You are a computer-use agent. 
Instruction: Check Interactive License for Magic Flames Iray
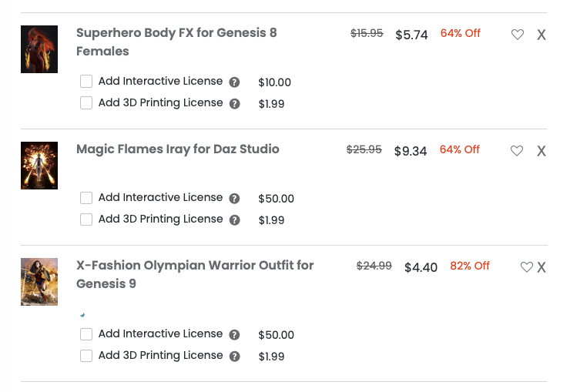tap(86, 198)
